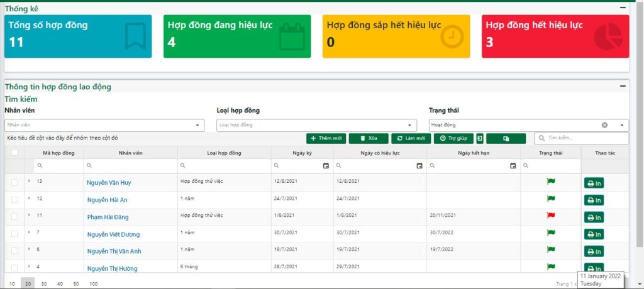This screenshot has width=644, height=289.
Task: Click the pie chart icon on Hợp đồng hết hiệu lực card
Action: pos(608,36)
